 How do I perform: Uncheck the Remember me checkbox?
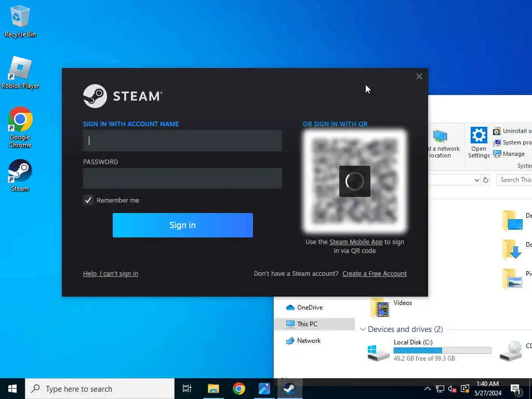(88, 200)
